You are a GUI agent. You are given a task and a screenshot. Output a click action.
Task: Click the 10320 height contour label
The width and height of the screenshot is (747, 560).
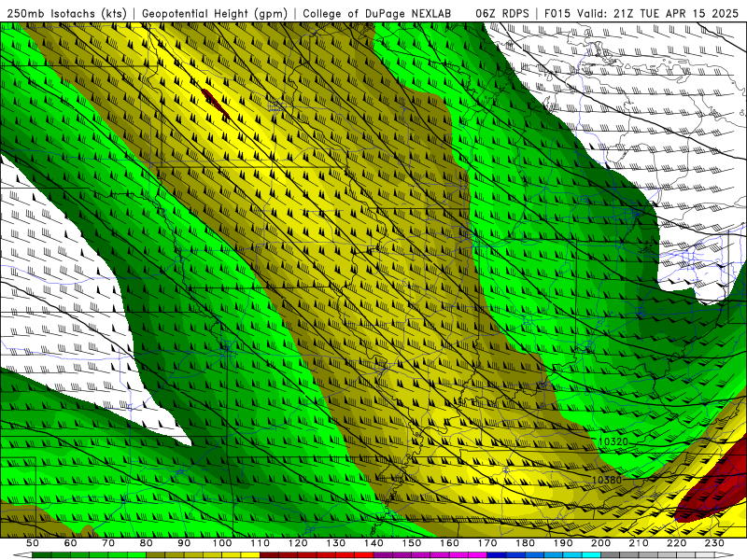point(613,441)
